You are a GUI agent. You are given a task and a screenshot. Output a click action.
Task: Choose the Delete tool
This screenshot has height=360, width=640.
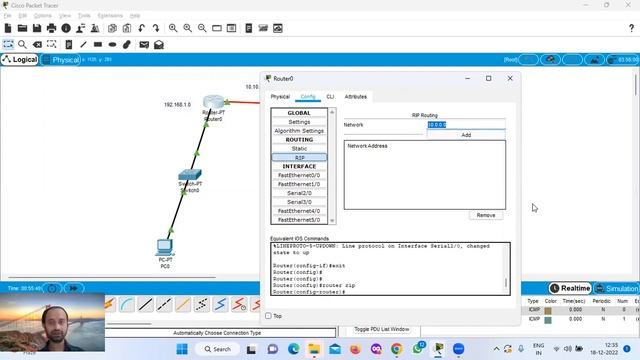pyautogui.click(x=37, y=44)
